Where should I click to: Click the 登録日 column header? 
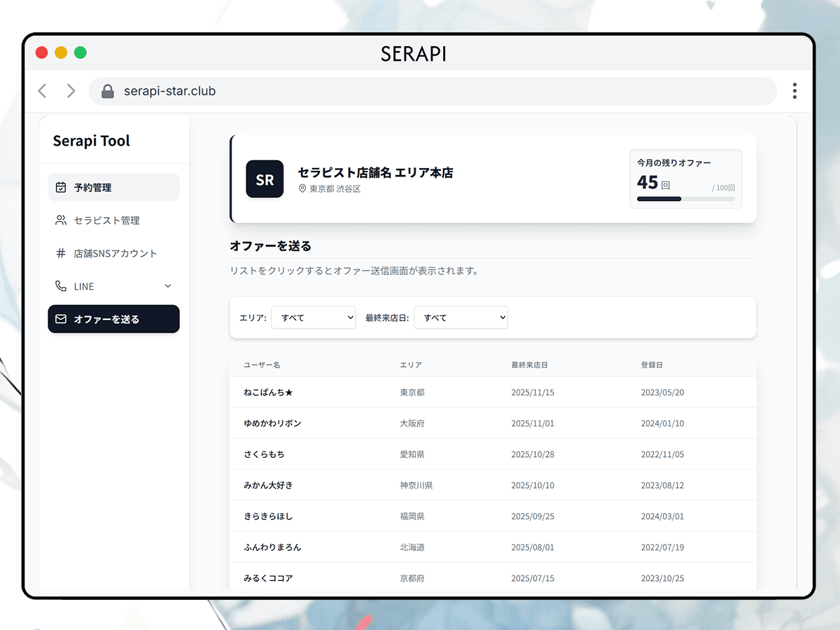point(652,365)
